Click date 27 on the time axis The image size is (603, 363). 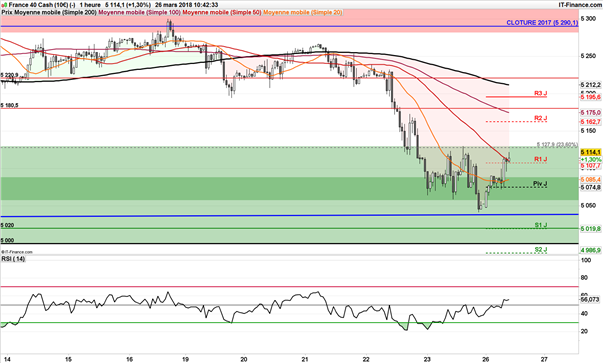point(544,359)
